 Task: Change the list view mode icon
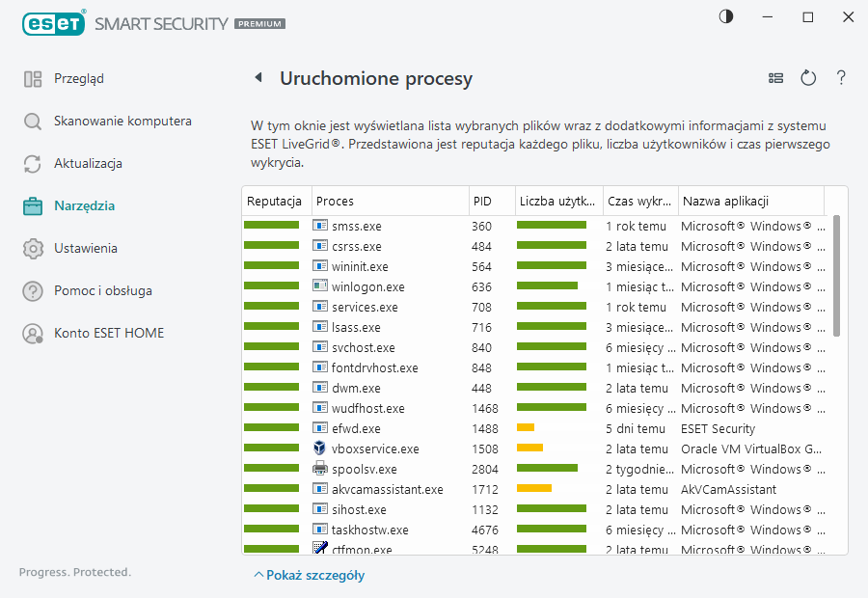pyautogui.click(x=775, y=78)
